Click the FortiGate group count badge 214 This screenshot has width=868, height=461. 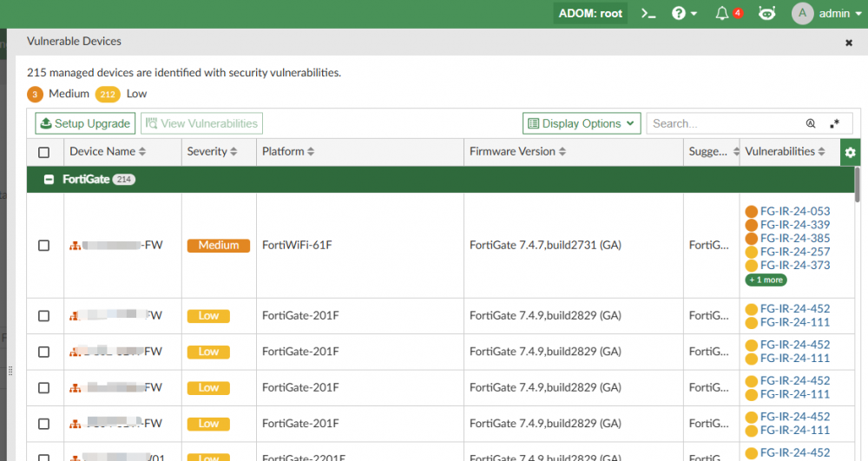[x=124, y=180]
